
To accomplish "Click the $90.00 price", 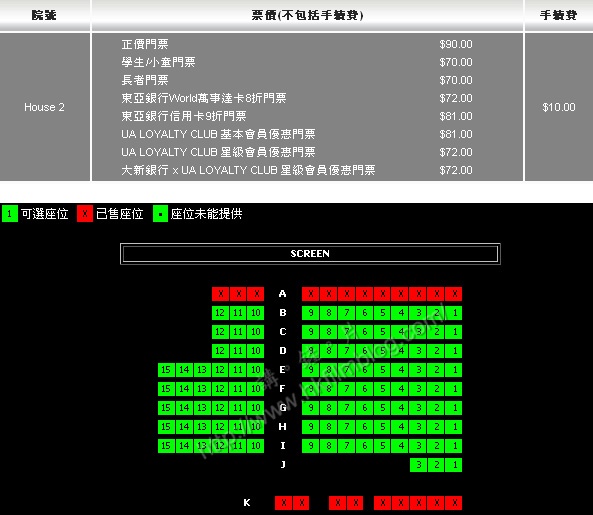I will pyautogui.click(x=456, y=44).
